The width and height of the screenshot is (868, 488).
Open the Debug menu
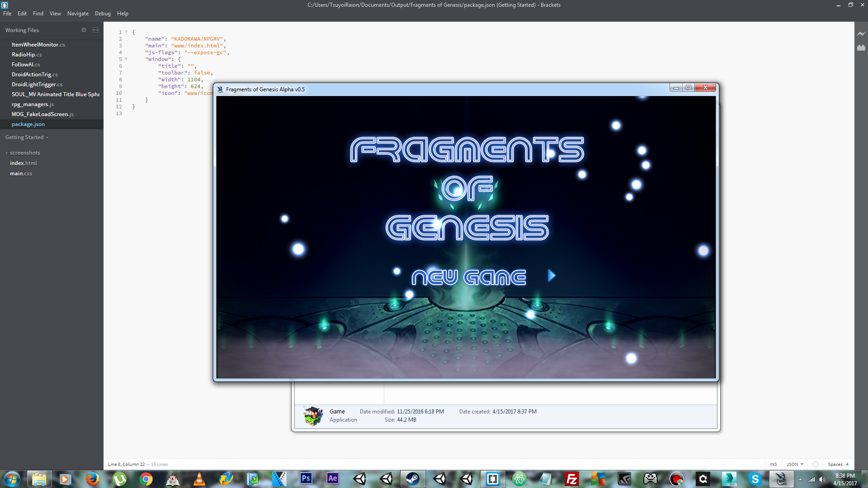pyautogui.click(x=103, y=14)
